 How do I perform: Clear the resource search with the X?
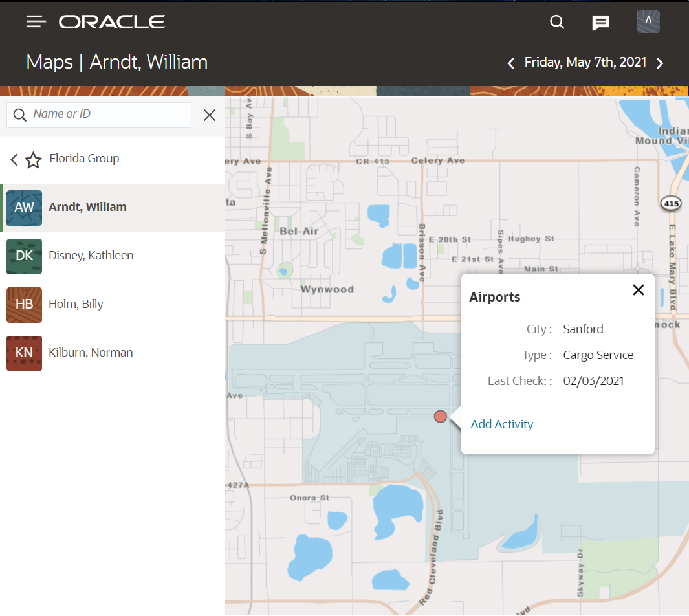point(209,115)
